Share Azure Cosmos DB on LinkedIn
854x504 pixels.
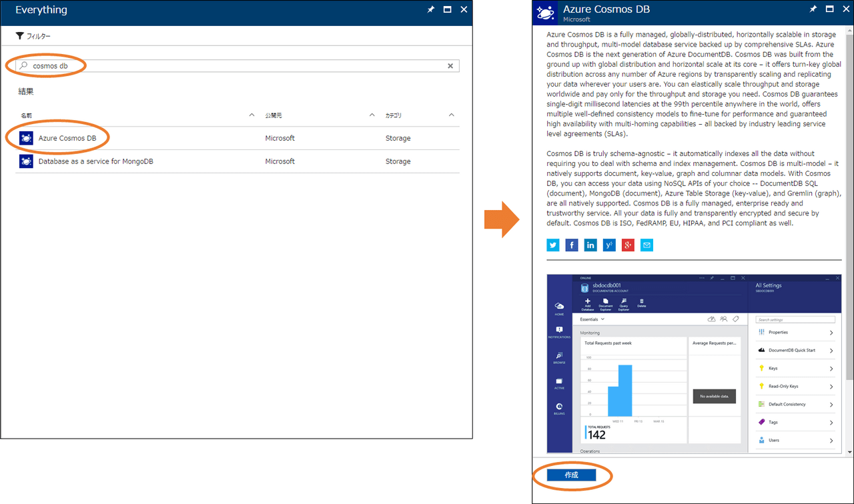click(x=590, y=245)
